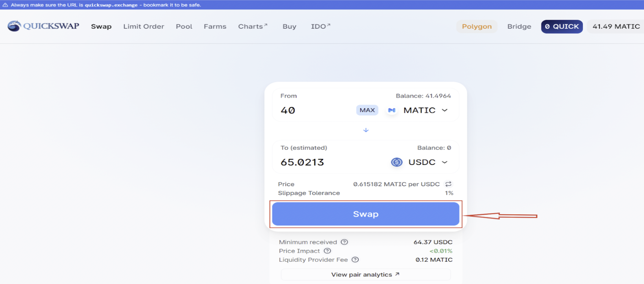The height and width of the screenshot is (284, 644).
Task: Click the 41.49 MATIC wallet balance
Action: click(616, 27)
